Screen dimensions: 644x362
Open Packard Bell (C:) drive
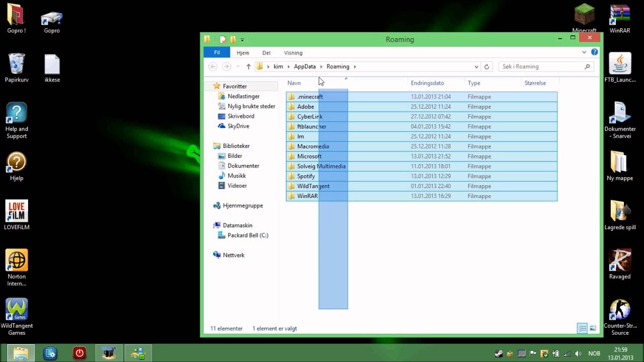[x=248, y=235]
